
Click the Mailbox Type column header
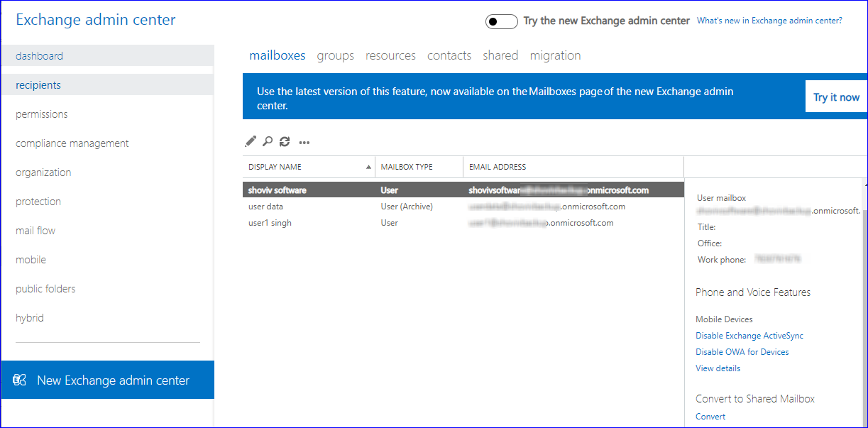coord(407,167)
